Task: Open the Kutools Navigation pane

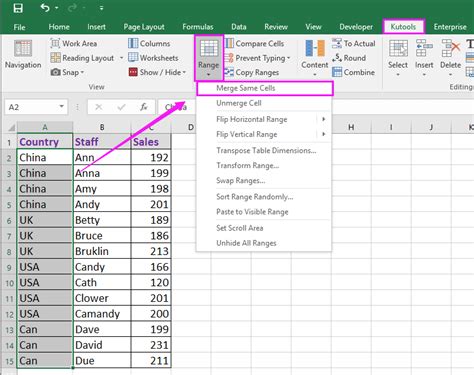Action: pyautogui.click(x=23, y=54)
